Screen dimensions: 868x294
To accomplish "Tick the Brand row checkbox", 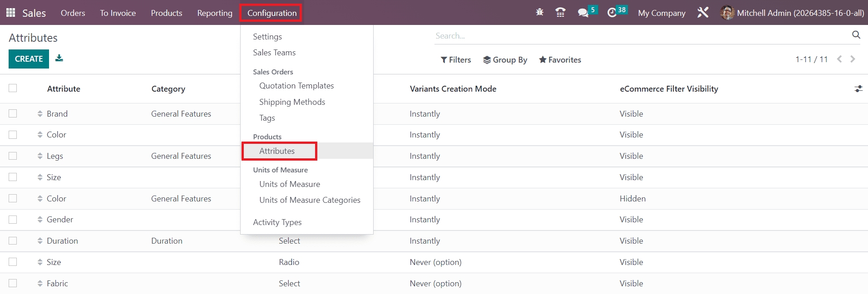I will [x=13, y=113].
